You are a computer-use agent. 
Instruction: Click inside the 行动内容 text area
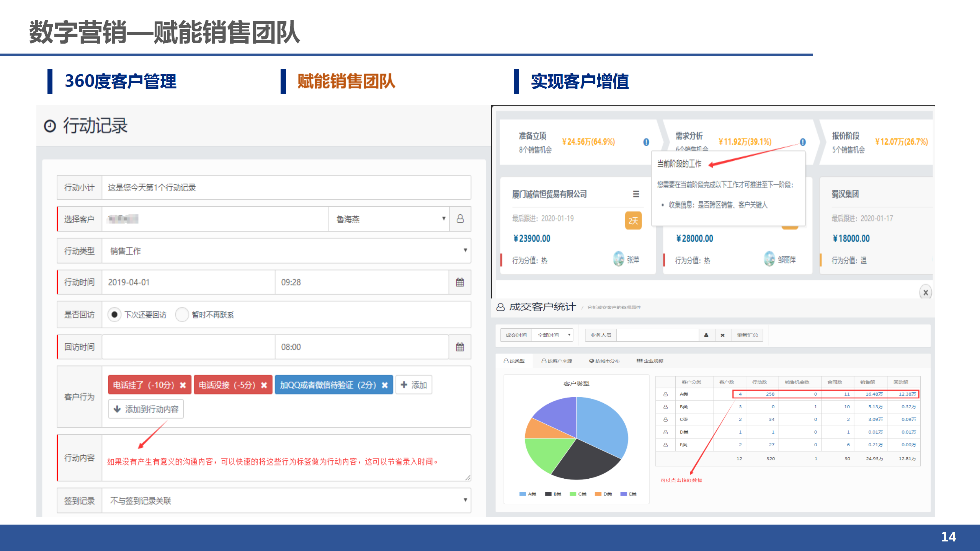pyautogui.click(x=286, y=458)
